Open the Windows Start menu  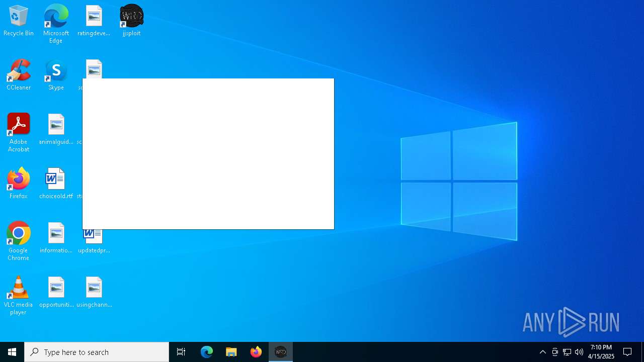(x=12, y=352)
